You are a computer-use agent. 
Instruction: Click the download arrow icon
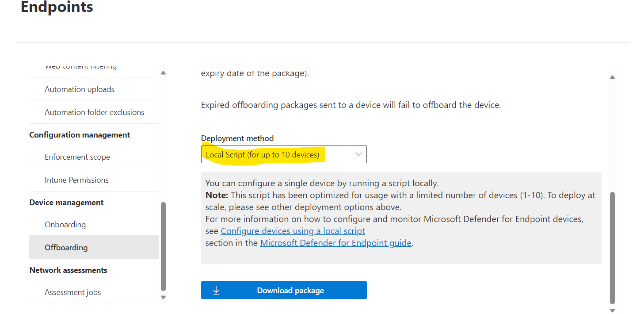(216, 290)
